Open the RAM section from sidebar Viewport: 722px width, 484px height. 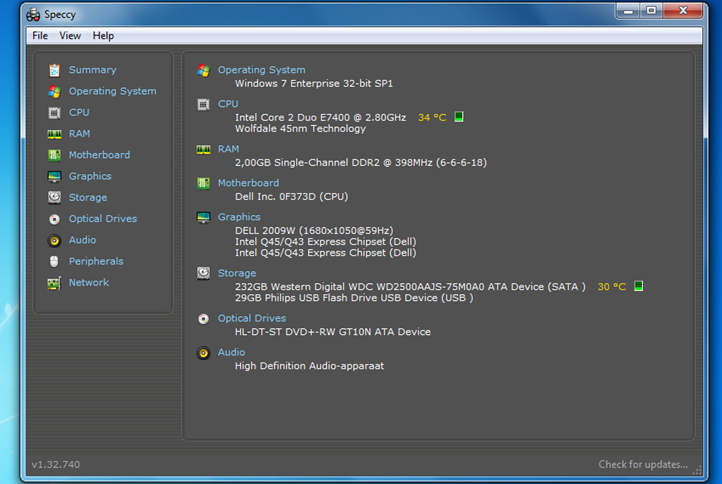[80, 134]
